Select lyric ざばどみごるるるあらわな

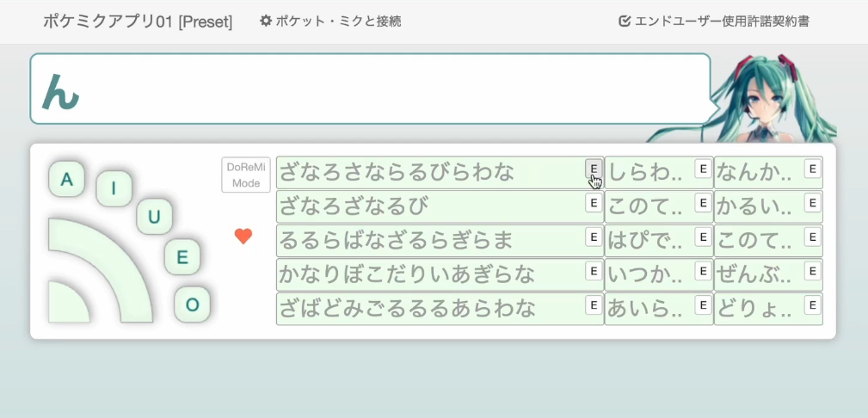pyautogui.click(x=428, y=309)
